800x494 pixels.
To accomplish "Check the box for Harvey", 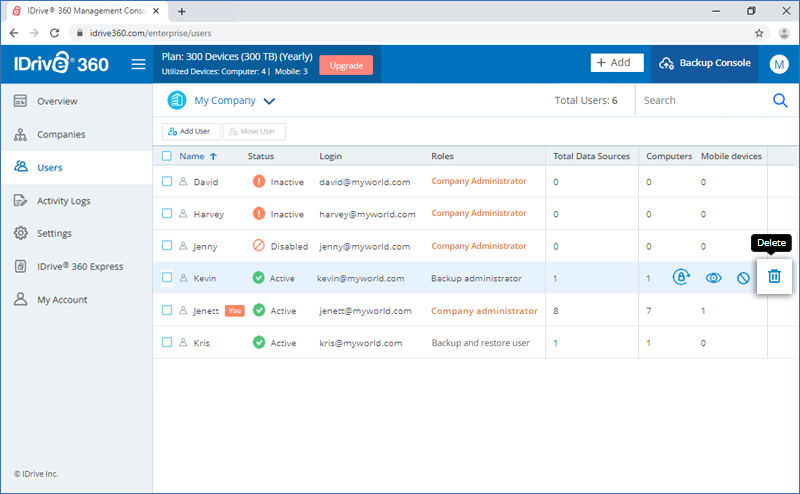I will (167, 213).
